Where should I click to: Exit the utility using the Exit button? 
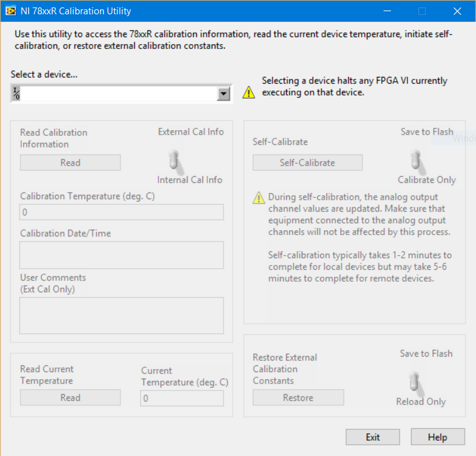click(x=372, y=437)
